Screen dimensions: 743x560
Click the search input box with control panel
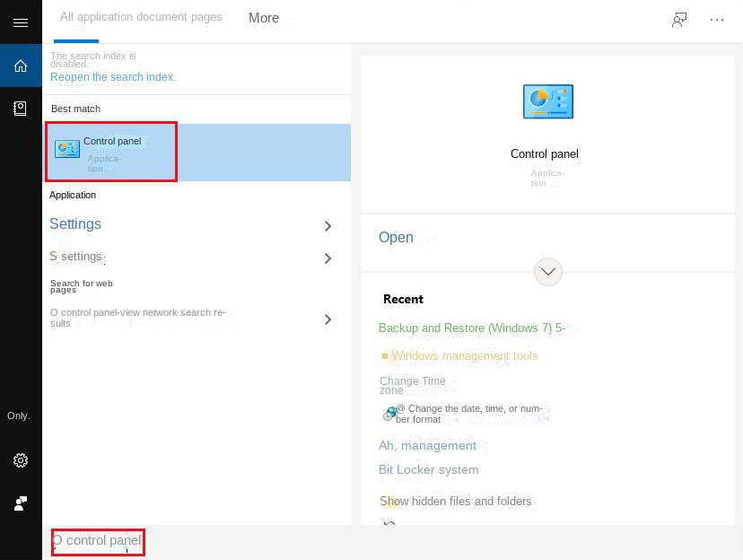(99, 541)
